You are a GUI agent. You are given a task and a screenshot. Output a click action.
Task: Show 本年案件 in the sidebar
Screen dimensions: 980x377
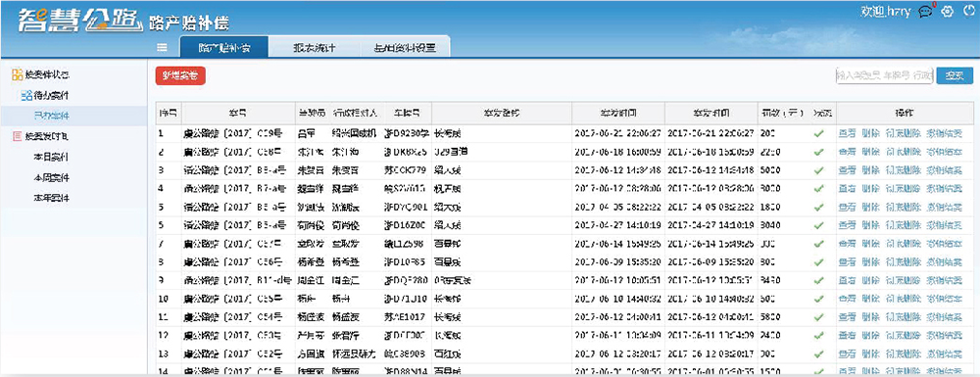[52, 198]
